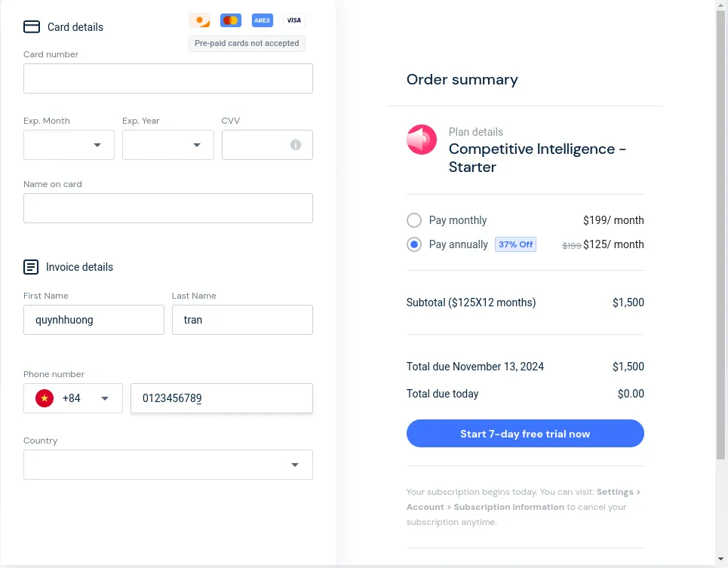This screenshot has height=568, width=728.
Task: Click the Name on card field
Action: [x=168, y=208]
